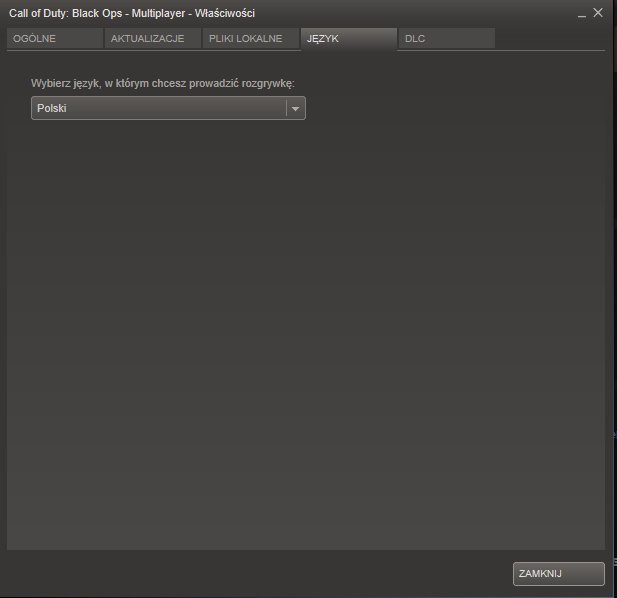Click the window title Call of Duty: Black Ops
Image resolution: width=617 pixels, height=598 pixels.
[x=132, y=13]
